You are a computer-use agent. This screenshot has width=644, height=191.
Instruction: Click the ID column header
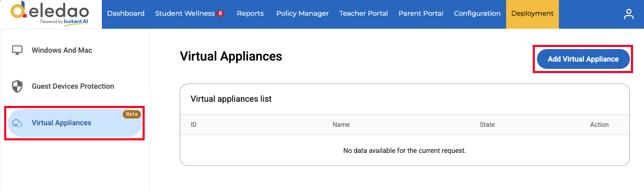pos(194,125)
